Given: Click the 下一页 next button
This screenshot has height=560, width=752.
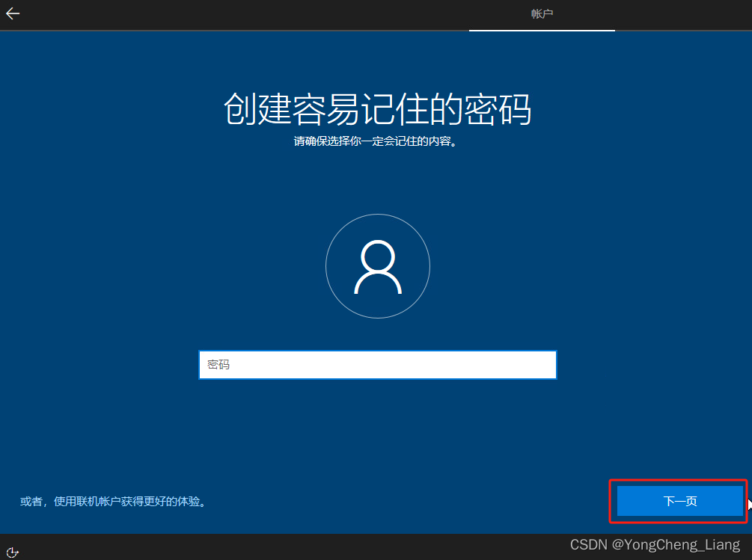Looking at the screenshot, I should click(679, 501).
